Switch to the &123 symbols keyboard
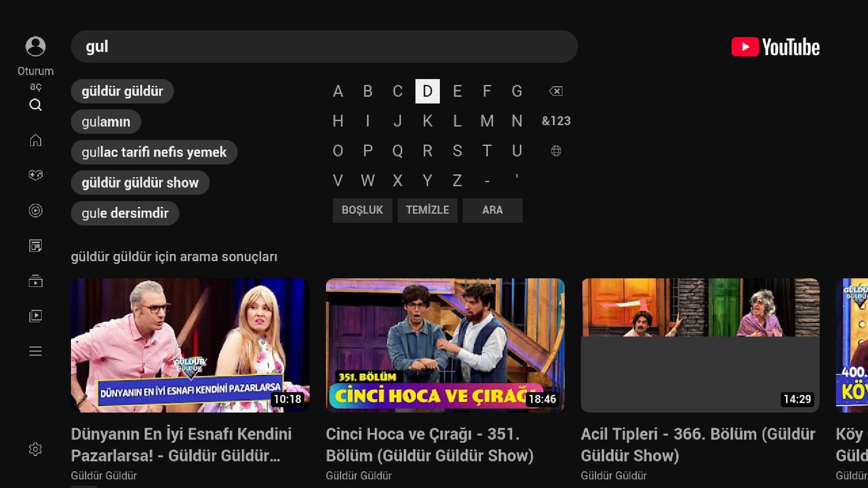 pyautogui.click(x=556, y=121)
